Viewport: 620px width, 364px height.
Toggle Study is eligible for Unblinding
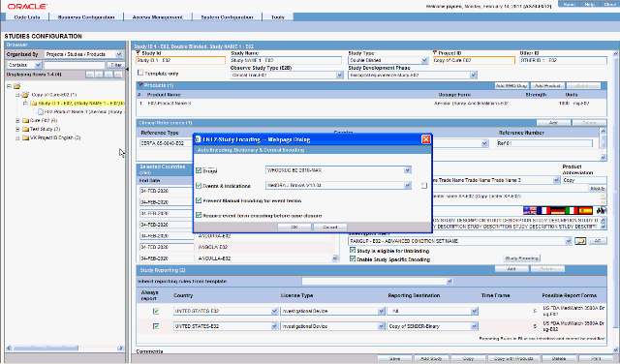tap(353, 251)
